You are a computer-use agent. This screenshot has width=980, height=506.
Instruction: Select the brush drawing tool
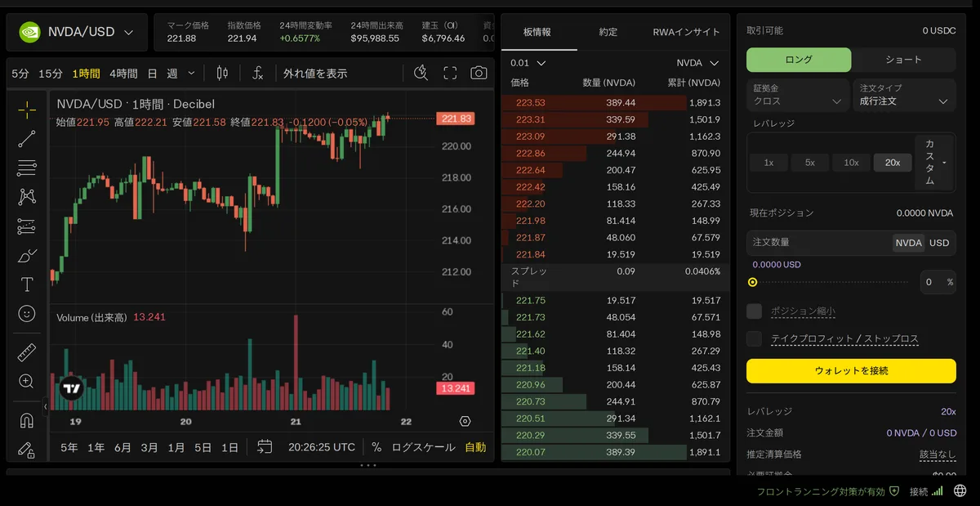click(x=27, y=256)
